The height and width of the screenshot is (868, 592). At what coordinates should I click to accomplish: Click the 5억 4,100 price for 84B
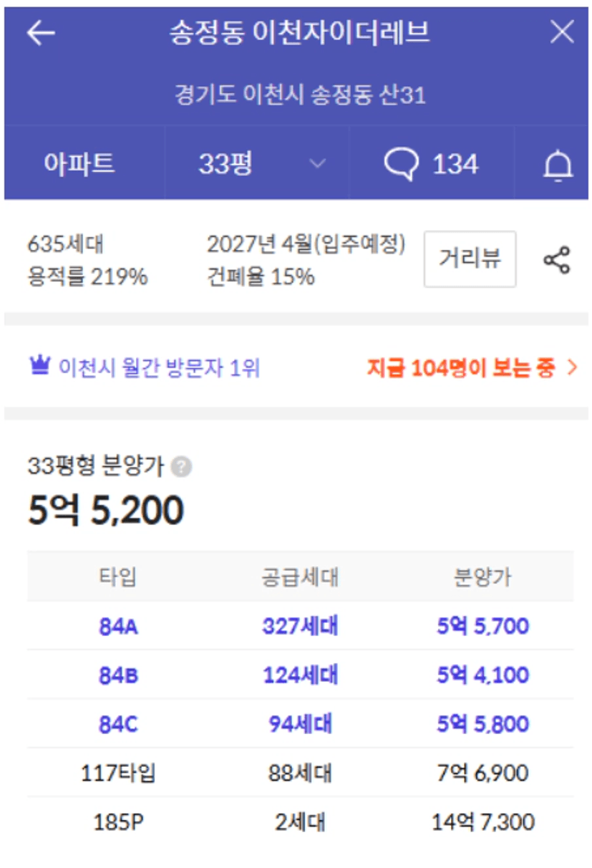tap(482, 675)
